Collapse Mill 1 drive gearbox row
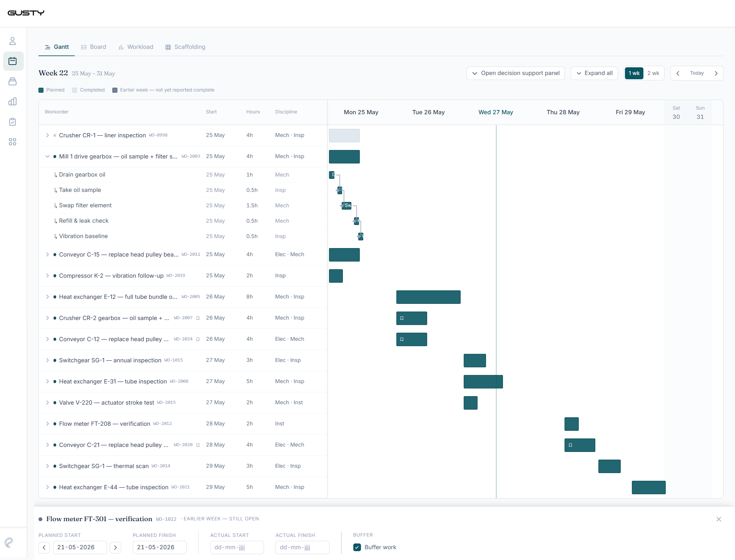 47,157
